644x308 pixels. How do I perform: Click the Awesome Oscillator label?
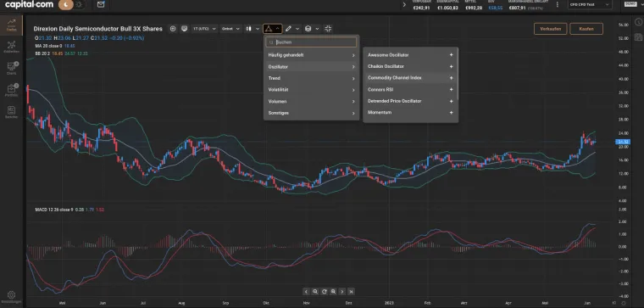388,55
